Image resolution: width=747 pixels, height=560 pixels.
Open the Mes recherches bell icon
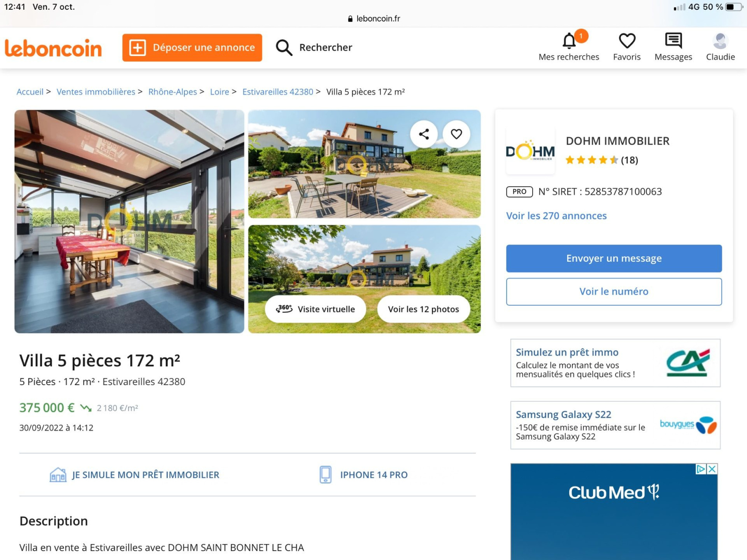click(x=569, y=41)
